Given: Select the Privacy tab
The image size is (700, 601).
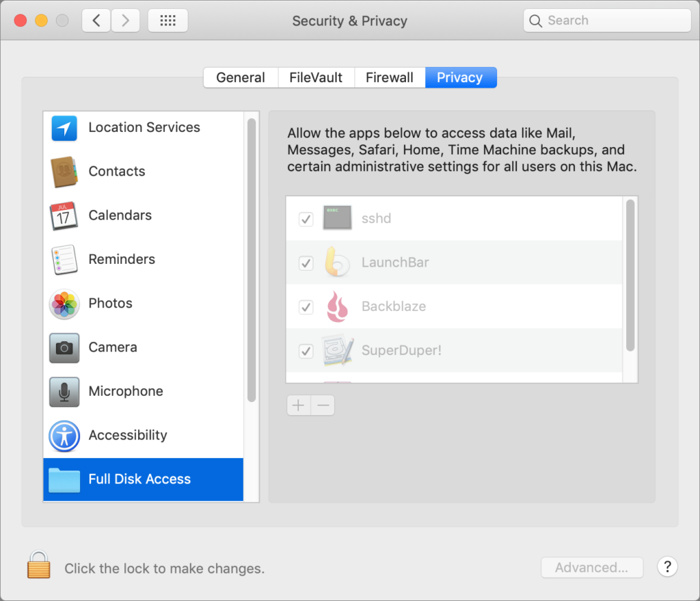Looking at the screenshot, I should point(461,78).
